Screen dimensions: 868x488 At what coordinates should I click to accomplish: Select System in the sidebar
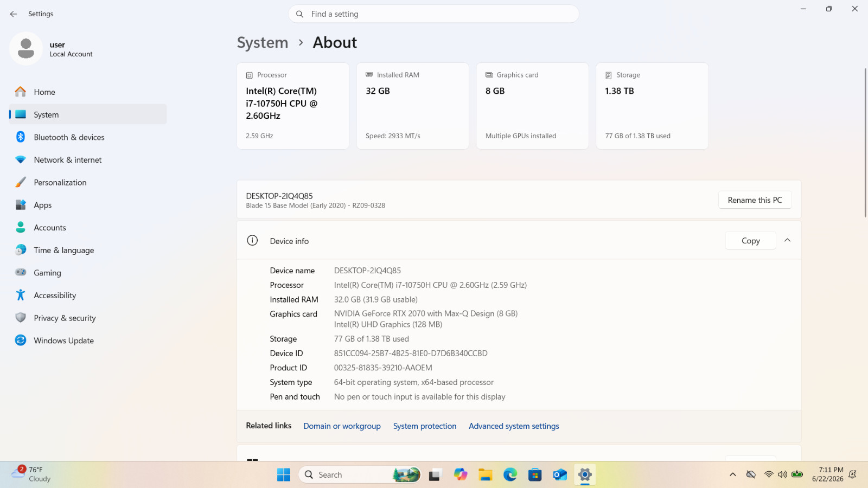pyautogui.click(x=88, y=114)
